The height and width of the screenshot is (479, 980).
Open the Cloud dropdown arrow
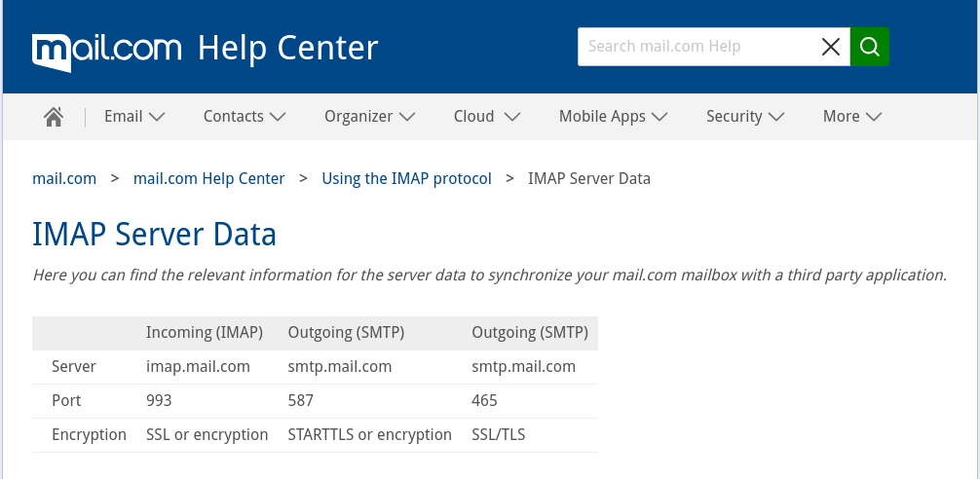coord(511,117)
